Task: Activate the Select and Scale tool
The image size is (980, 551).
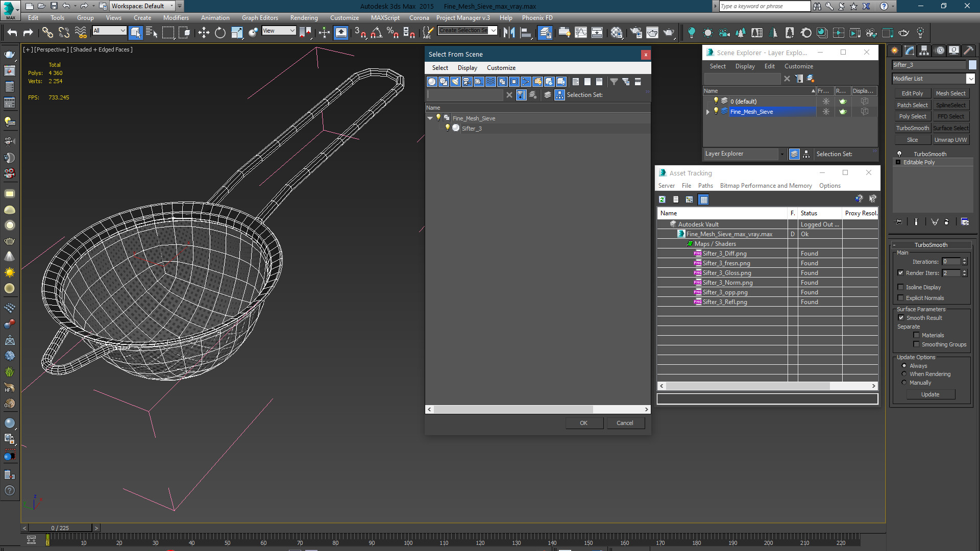Action: pos(237,33)
